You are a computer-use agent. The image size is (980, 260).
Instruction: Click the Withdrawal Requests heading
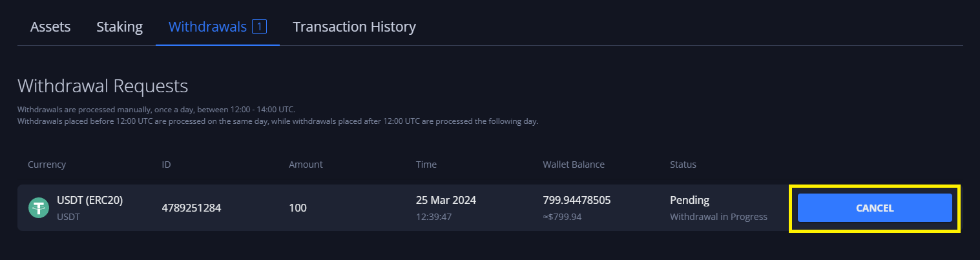click(103, 86)
